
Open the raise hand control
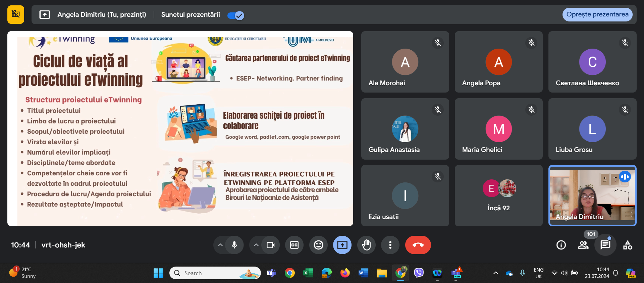tap(366, 245)
